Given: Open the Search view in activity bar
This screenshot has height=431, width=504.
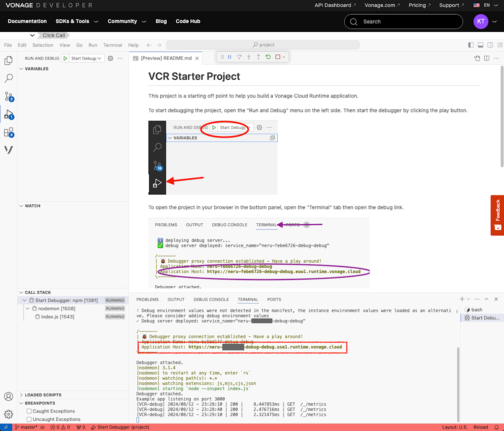Looking at the screenshot, I should click(x=8, y=78).
